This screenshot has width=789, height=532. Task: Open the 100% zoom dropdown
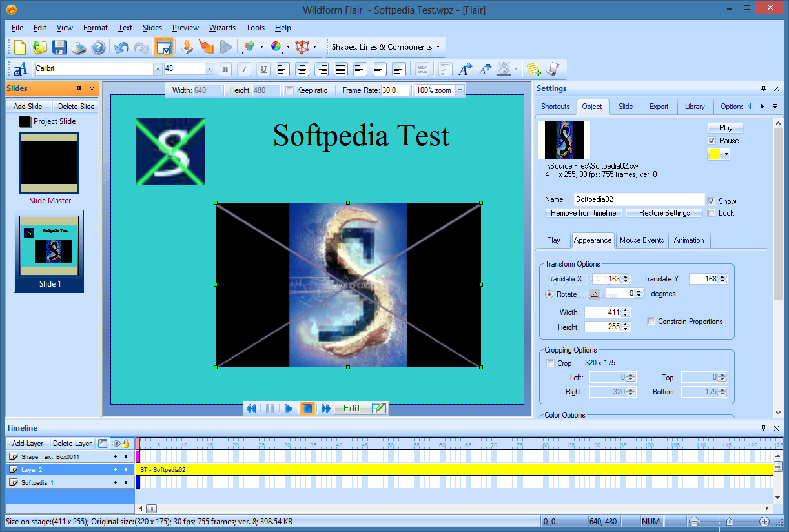460,90
